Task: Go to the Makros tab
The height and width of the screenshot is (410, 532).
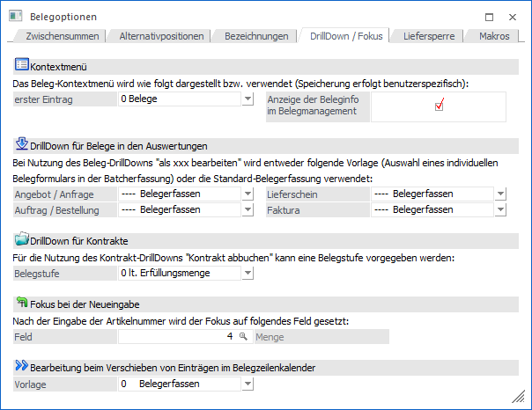Action: point(493,36)
